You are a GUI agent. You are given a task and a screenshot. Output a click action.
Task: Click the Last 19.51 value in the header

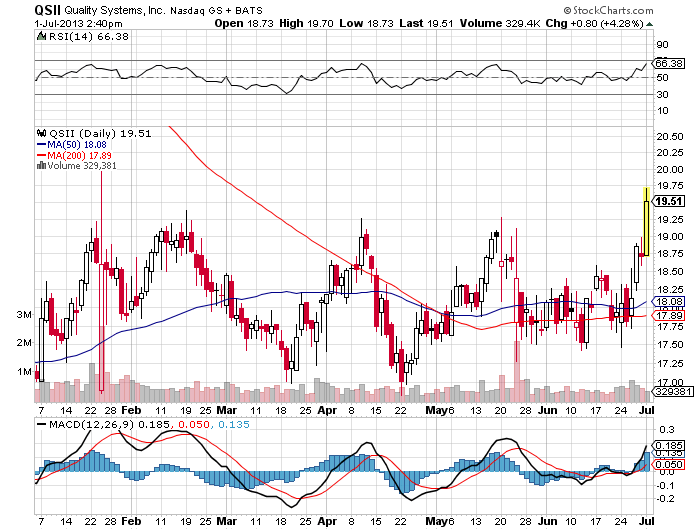tap(426, 24)
